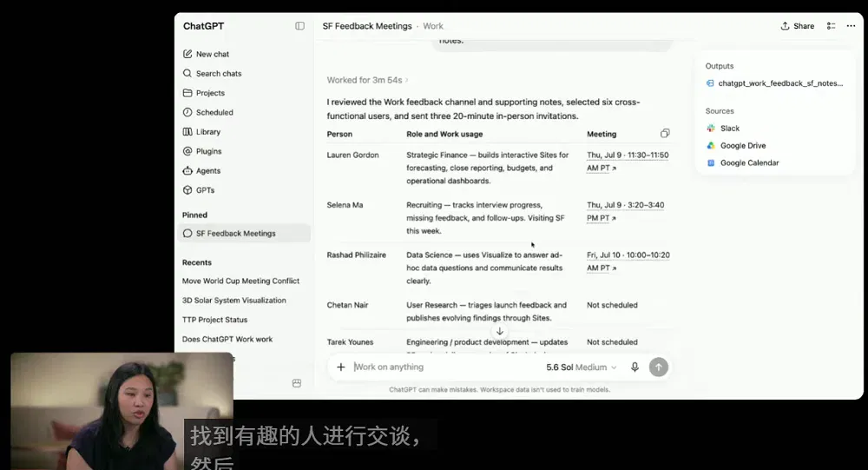Open the Library book icon
The height and width of the screenshot is (470, 868).
187,131
